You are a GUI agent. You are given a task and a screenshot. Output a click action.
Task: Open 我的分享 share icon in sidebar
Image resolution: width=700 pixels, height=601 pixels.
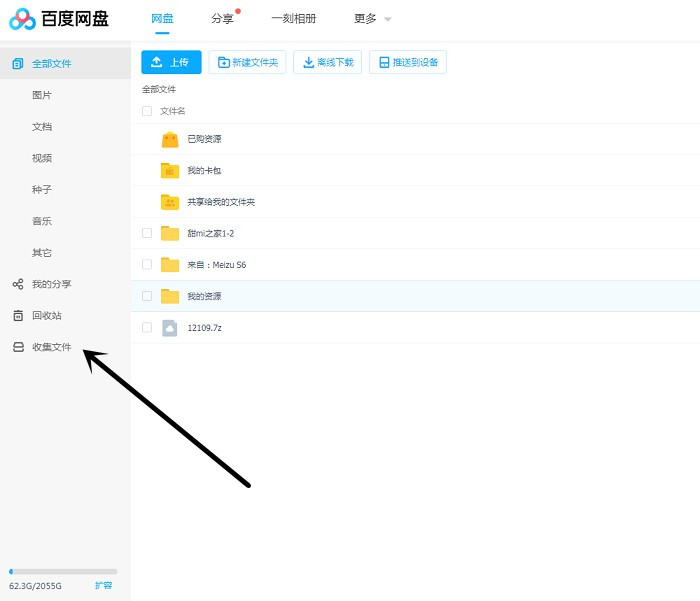[x=17, y=284]
